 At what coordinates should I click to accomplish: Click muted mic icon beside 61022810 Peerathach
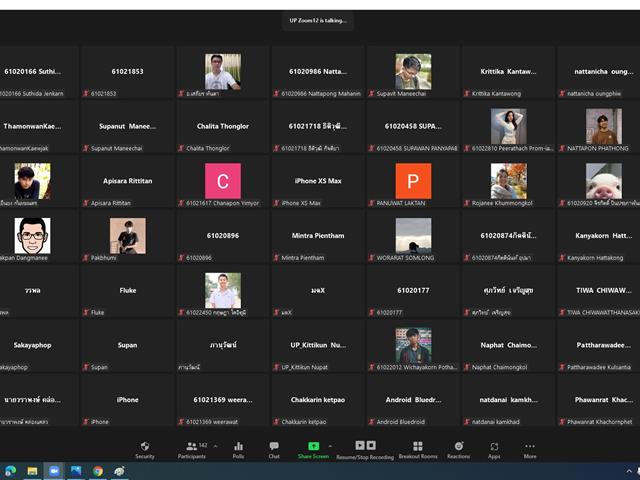(x=467, y=148)
